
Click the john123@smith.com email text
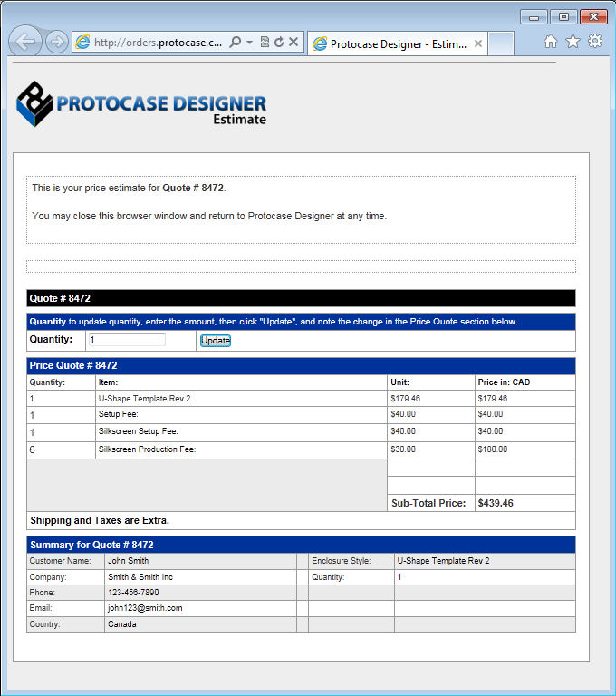[145, 608]
